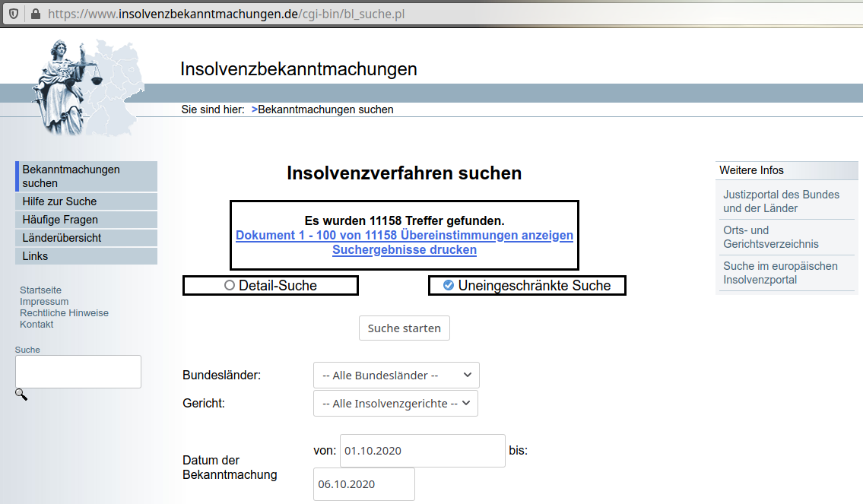
Task: Open Länderübersicht in the sidebar
Action: coord(62,238)
